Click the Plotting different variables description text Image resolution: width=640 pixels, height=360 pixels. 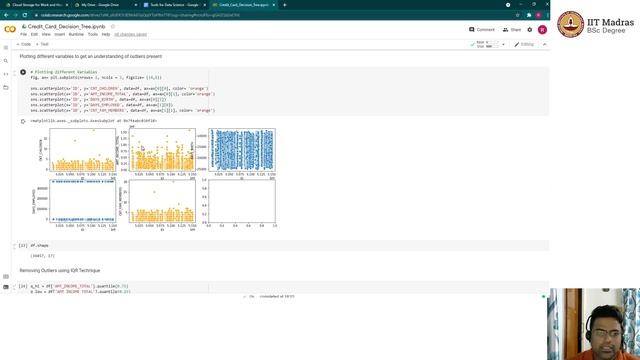click(x=91, y=56)
